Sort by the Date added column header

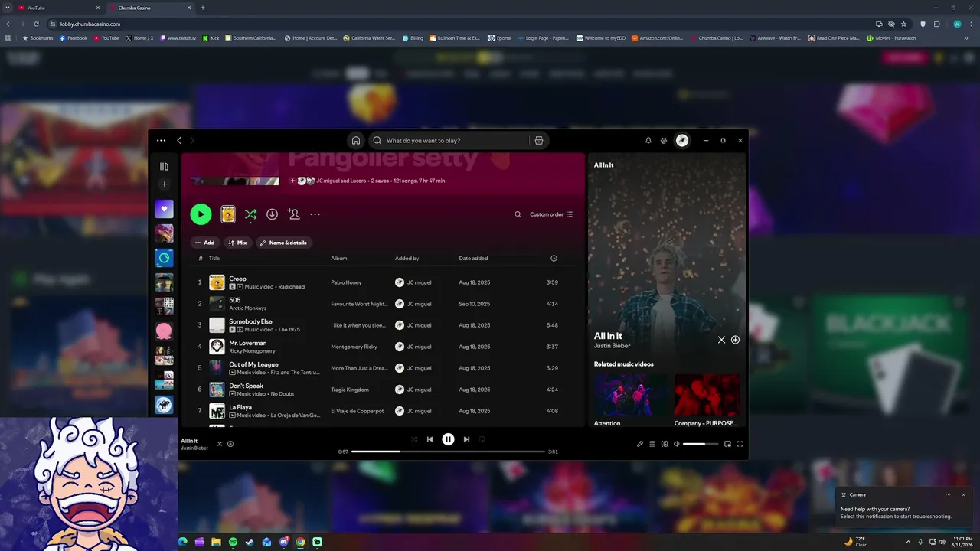[474, 259]
